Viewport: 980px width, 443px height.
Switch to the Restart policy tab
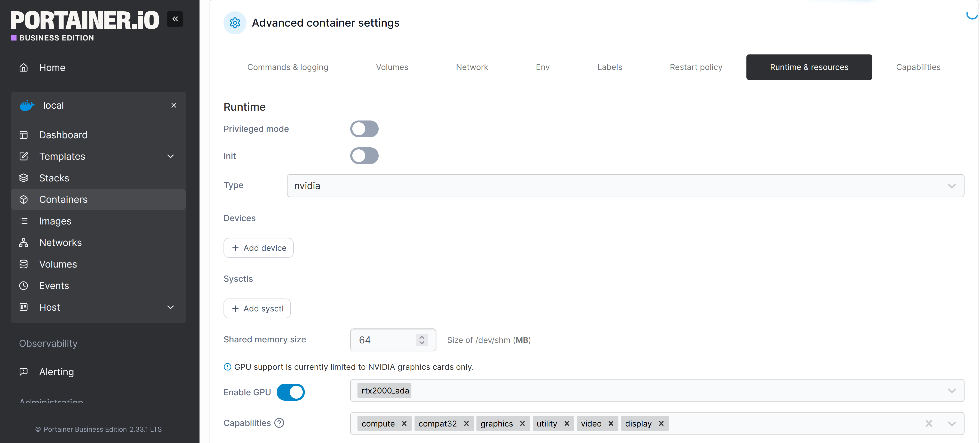(696, 67)
